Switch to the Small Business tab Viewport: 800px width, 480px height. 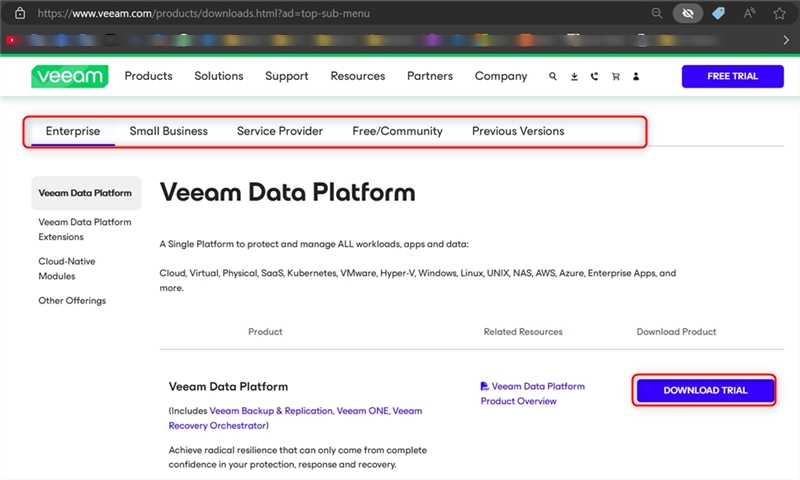(169, 131)
